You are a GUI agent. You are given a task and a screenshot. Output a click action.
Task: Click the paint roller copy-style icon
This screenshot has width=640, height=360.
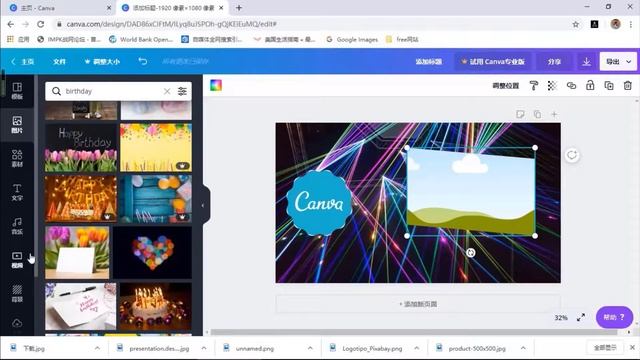coord(533,85)
